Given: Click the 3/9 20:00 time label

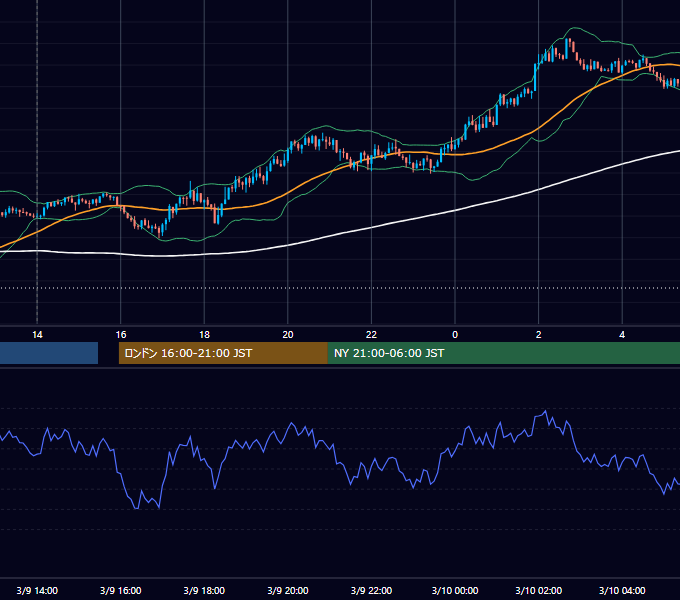Looking at the screenshot, I should [288, 590].
